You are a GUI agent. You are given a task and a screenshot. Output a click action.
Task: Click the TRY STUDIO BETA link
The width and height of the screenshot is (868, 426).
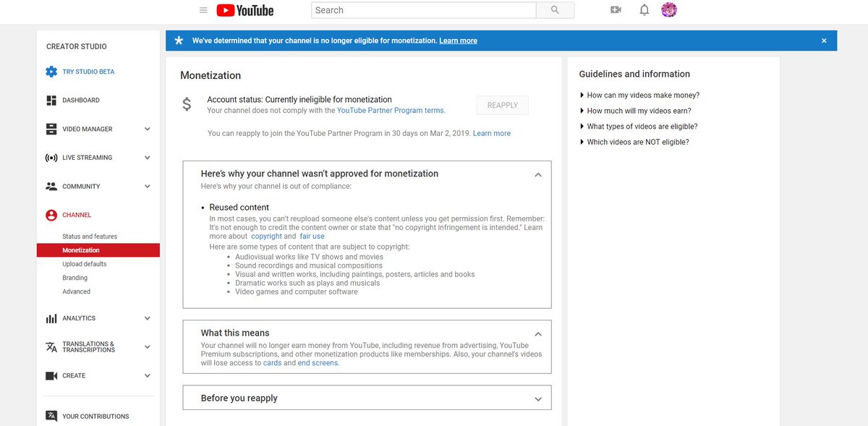point(88,72)
